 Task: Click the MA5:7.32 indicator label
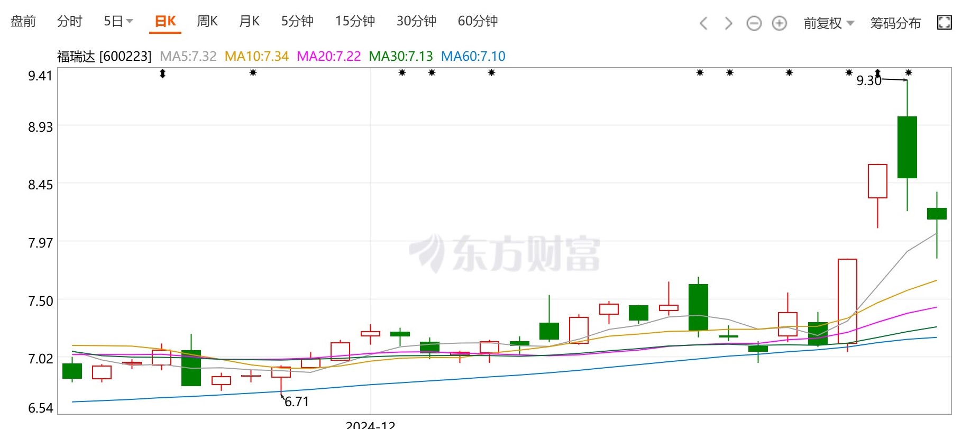coord(188,56)
